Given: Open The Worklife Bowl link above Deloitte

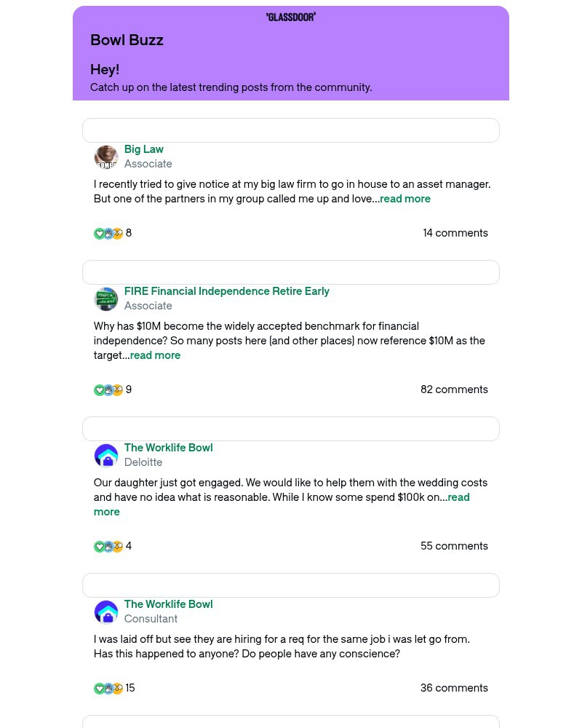Looking at the screenshot, I should click(168, 448).
